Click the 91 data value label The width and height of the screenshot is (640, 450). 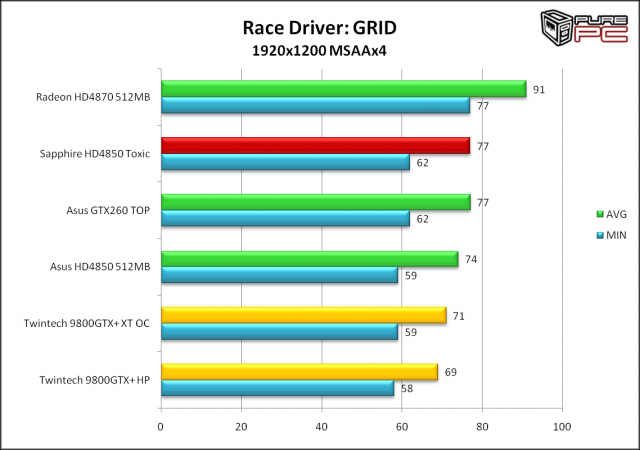click(539, 89)
